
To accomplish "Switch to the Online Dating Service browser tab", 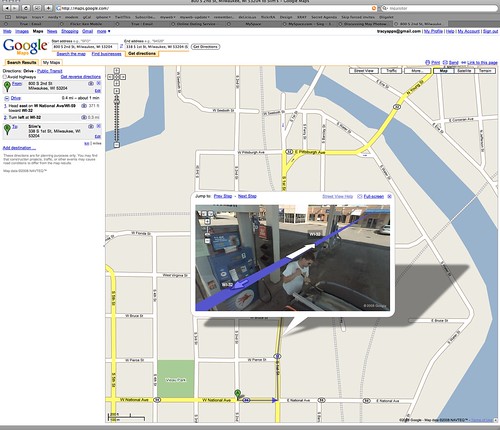I will click(196, 24).
